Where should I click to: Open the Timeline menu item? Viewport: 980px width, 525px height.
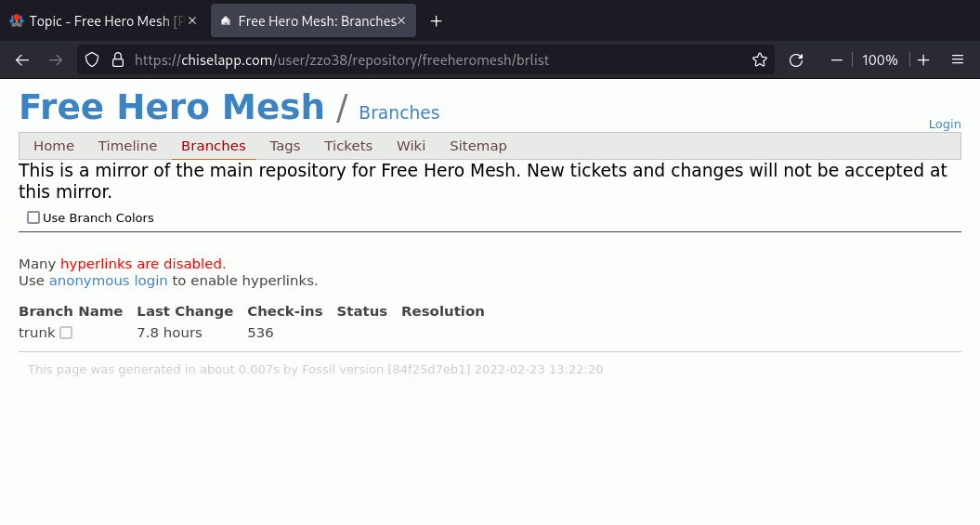pyautogui.click(x=127, y=146)
